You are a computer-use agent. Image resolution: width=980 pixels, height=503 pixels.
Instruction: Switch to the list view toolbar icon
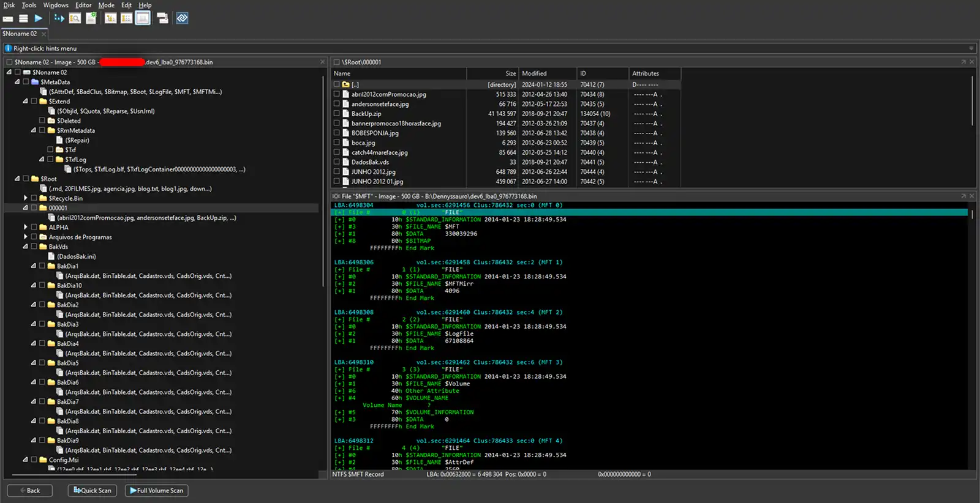[126, 18]
